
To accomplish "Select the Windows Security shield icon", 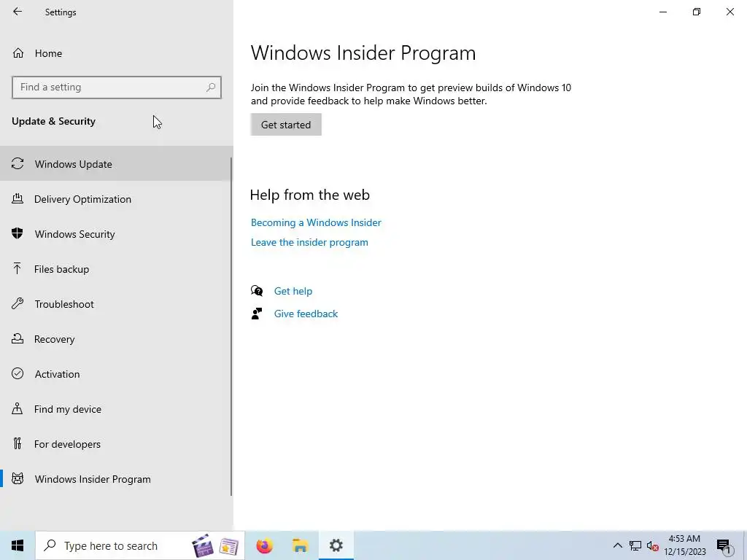I will [x=18, y=234].
